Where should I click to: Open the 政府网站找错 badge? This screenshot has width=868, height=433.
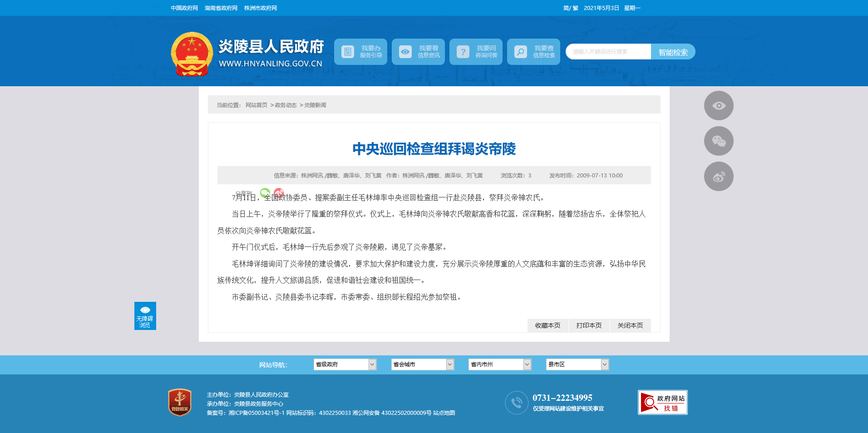[662, 402]
